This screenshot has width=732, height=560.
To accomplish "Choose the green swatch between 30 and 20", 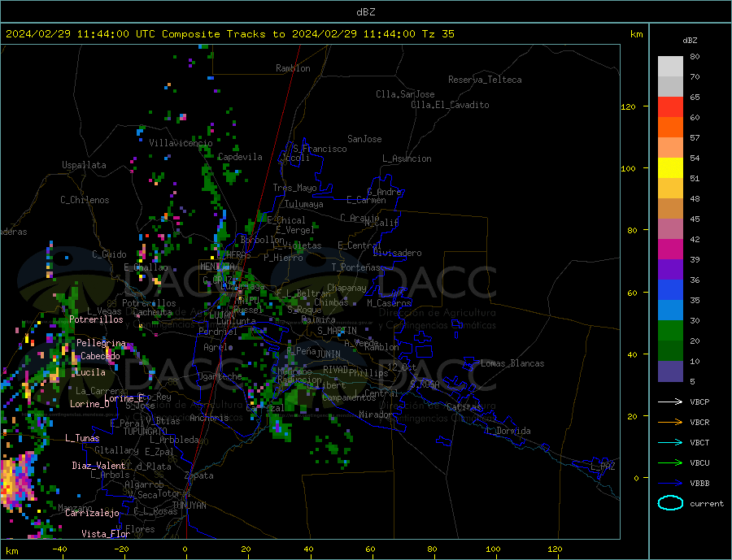I will (670, 331).
